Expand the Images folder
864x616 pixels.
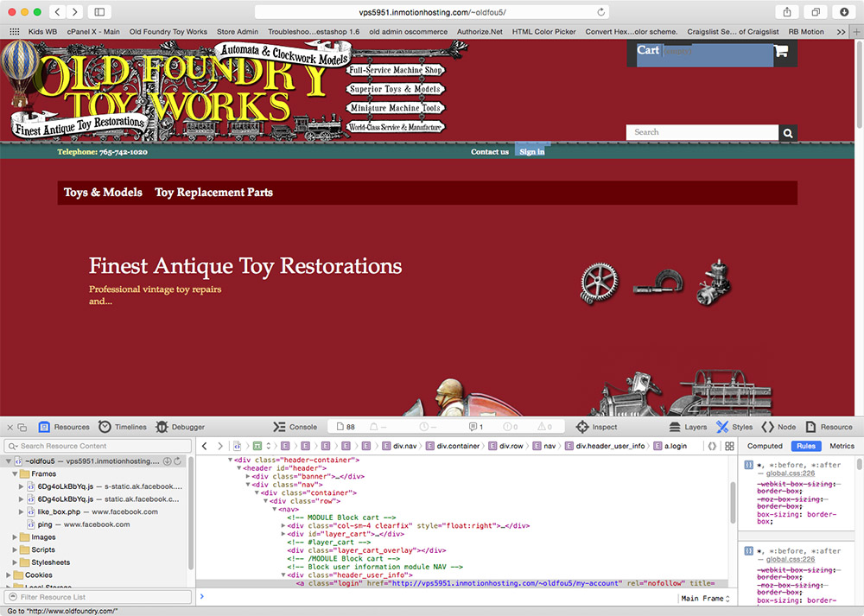click(15, 537)
